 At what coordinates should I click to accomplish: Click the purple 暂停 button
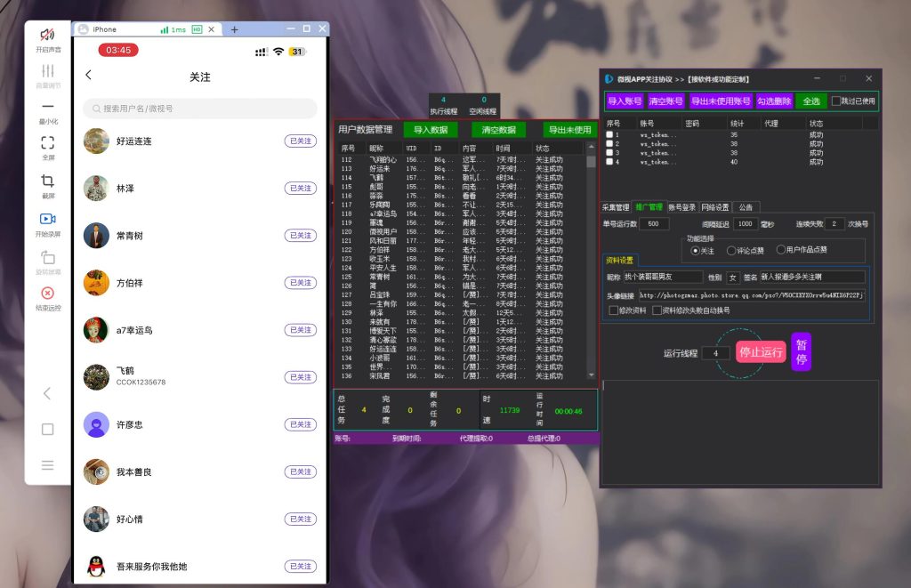802,352
